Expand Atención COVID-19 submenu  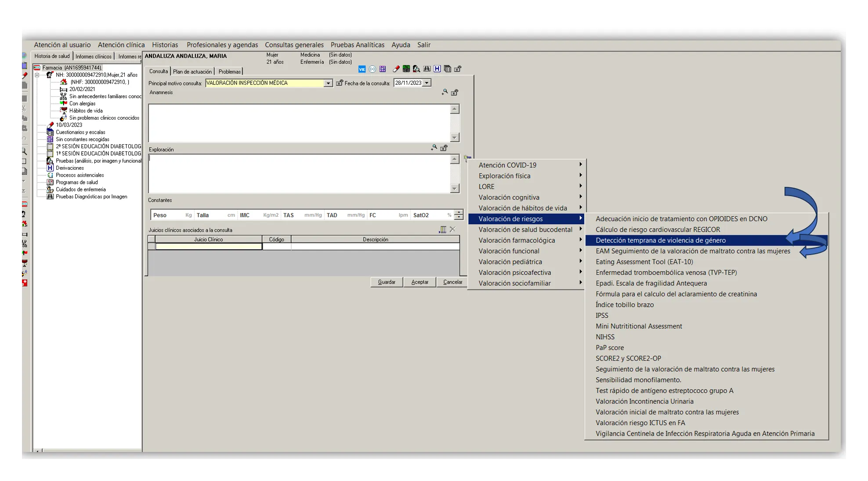point(527,165)
